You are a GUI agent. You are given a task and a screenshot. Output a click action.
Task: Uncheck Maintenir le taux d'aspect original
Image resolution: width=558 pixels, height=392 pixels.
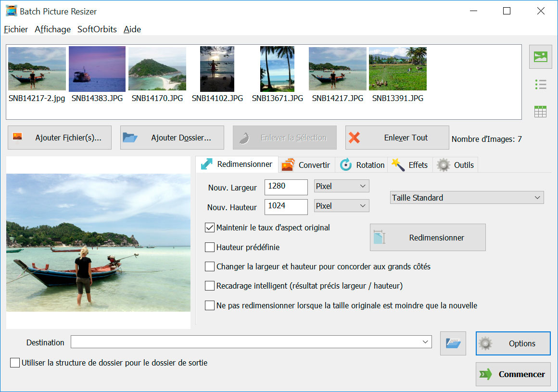click(x=210, y=228)
